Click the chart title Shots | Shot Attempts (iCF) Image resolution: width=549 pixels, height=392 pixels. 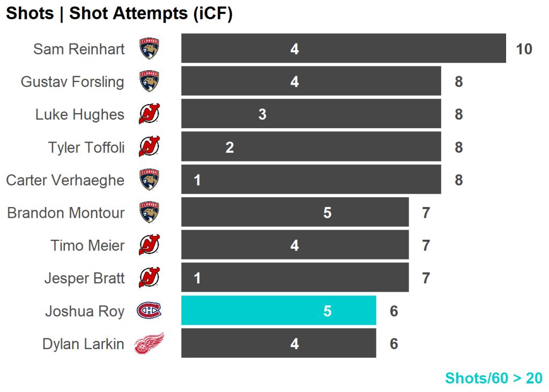click(119, 14)
